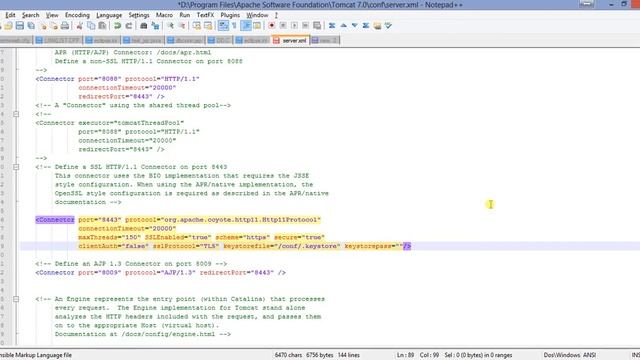640x360 pixels.
Task: Start macro recording with red record icon
Action: 272,26
